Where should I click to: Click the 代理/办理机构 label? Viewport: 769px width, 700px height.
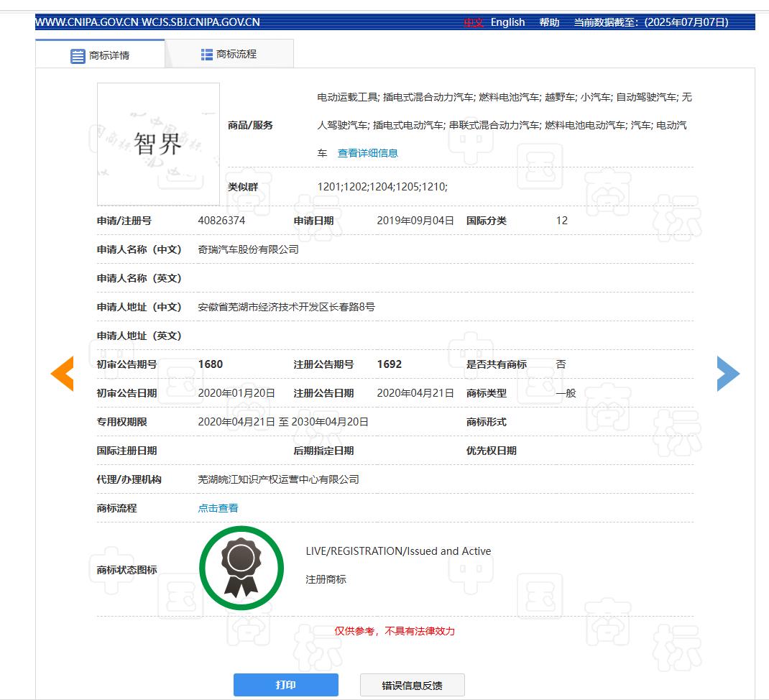tap(129, 480)
